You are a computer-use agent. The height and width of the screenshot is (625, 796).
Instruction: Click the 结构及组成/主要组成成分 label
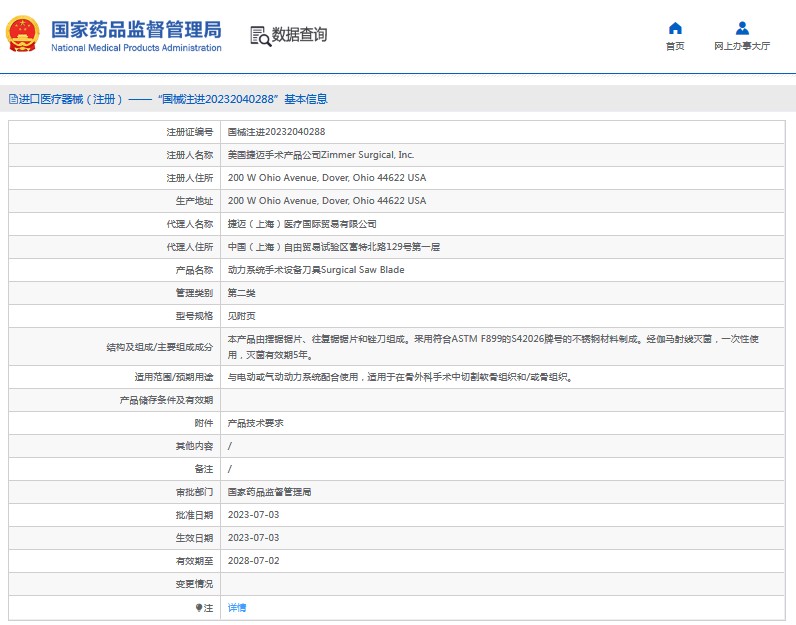(160, 347)
